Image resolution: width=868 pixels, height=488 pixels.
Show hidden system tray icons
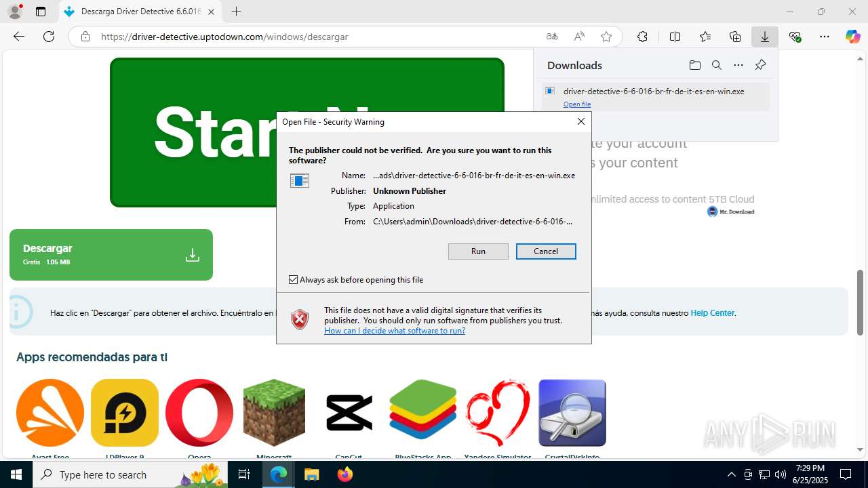coord(731,474)
